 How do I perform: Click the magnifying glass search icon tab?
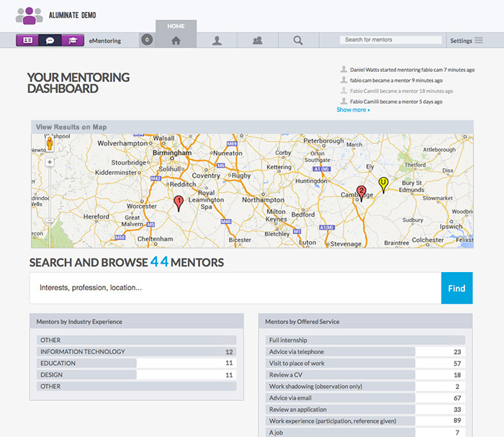pos(298,40)
